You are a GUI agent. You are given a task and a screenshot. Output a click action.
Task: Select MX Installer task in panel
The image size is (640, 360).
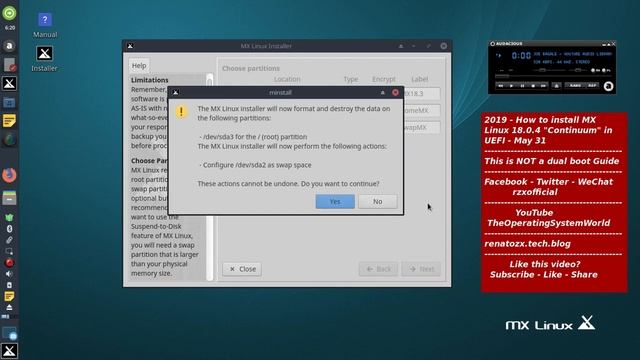coord(9,83)
